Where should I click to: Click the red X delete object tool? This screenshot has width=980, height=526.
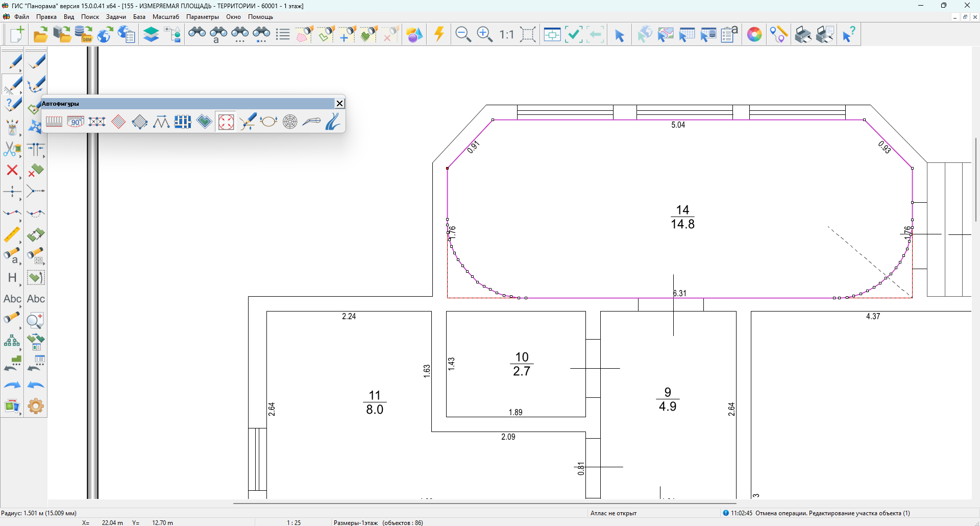coord(12,170)
